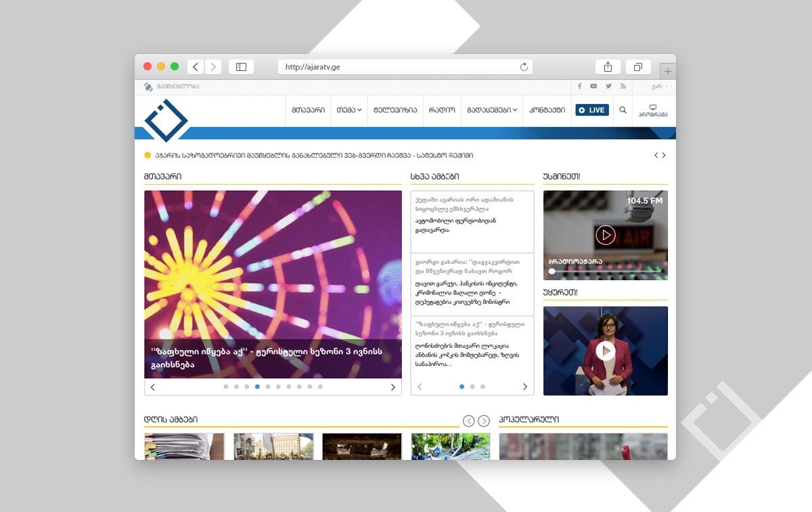Image resolution: width=812 pixels, height=512 pixels.
Task: Click the search magnifier icon in navigation
Action: (x=623, y=110)
